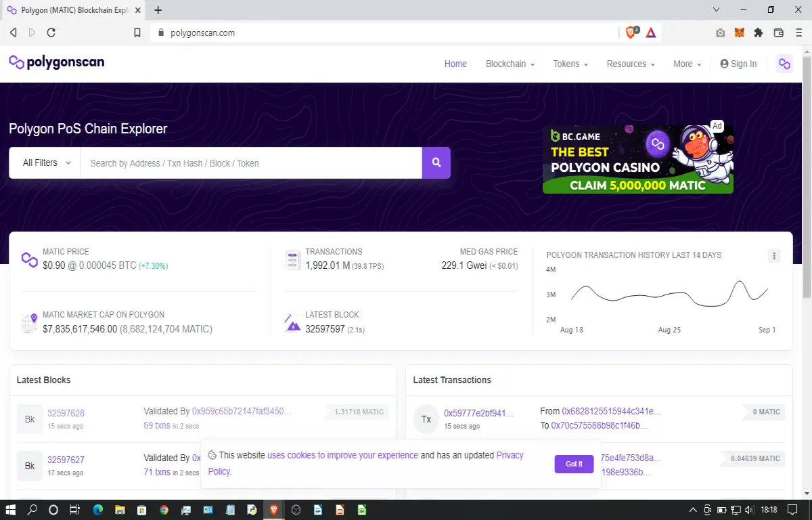Viewport: 812px width, 520px height.
Task: Click the polygonscan logo
Action: [x=57, y=62]
